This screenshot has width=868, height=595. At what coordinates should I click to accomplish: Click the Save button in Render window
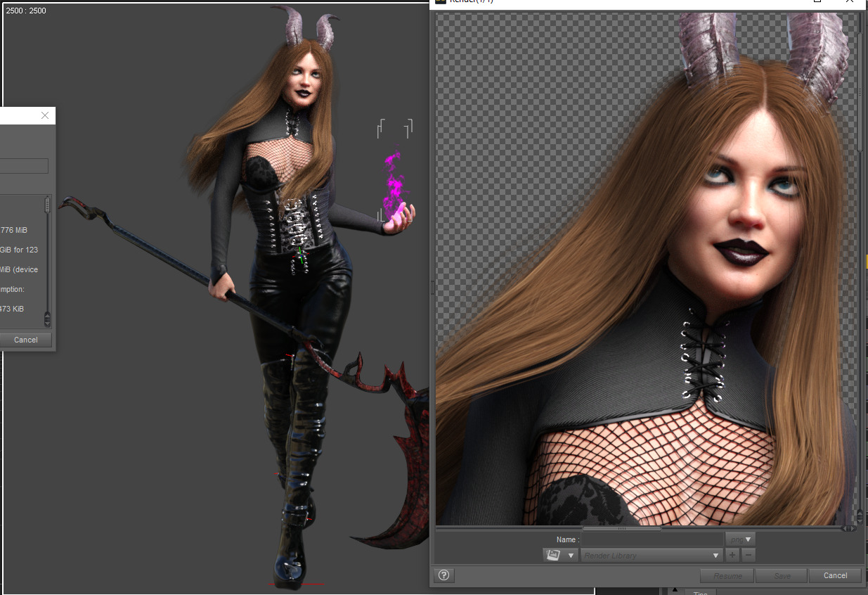coord(782,575)
